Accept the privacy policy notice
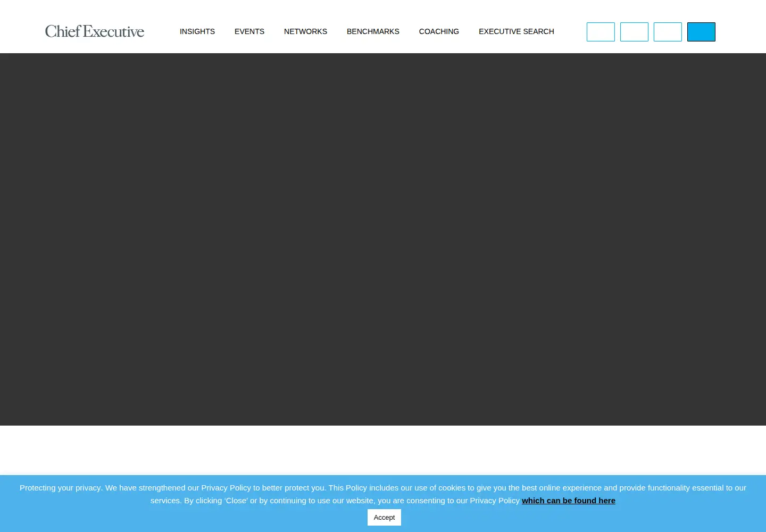The width and height of the screenshot is (766, 532). tap(384, 518)
